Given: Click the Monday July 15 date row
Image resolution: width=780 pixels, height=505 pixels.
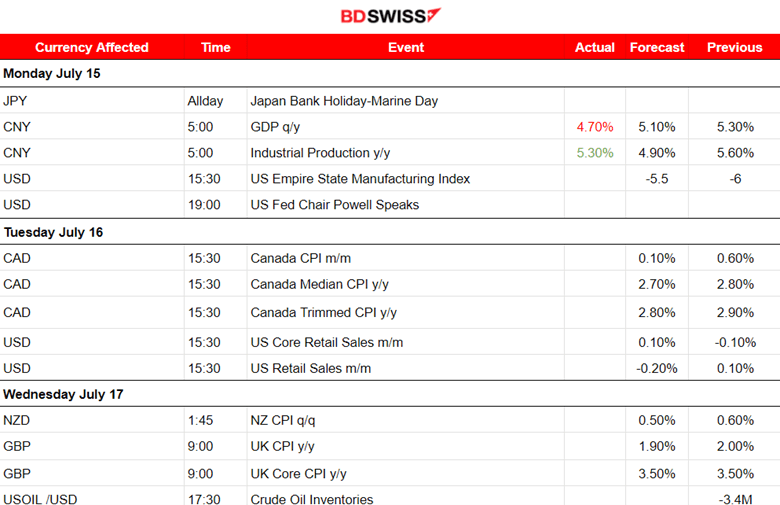Looking at the screenshot, I should (x=52, y=74).
